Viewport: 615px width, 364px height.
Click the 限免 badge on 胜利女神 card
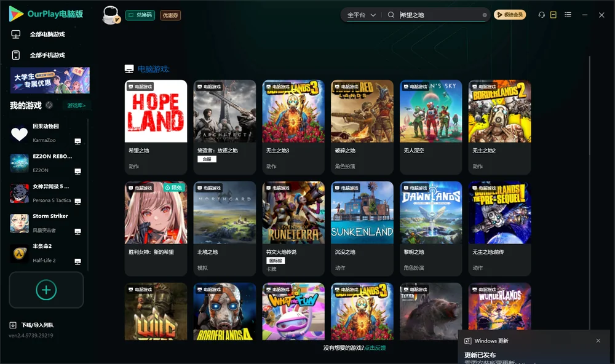(174, 188)
